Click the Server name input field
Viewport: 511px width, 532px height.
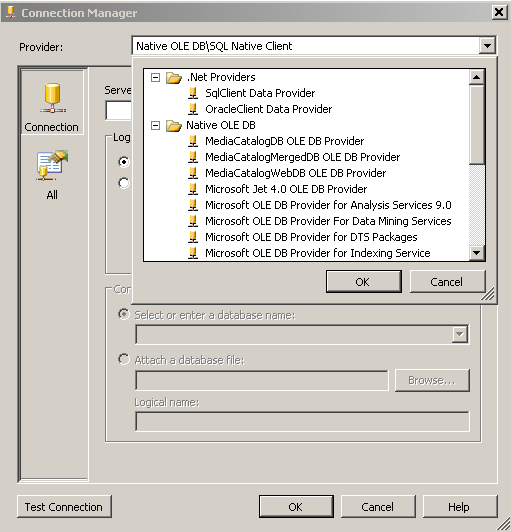point(118,110)
